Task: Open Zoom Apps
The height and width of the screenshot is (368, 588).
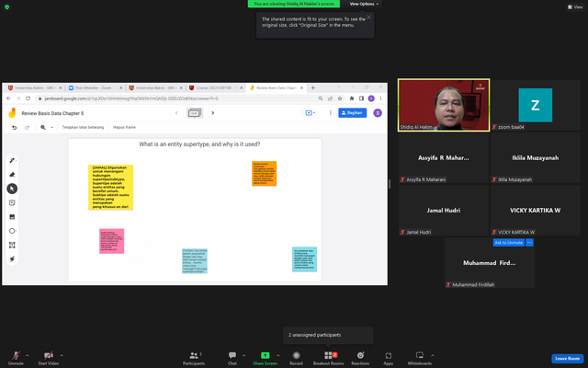Action: [388, 358]
